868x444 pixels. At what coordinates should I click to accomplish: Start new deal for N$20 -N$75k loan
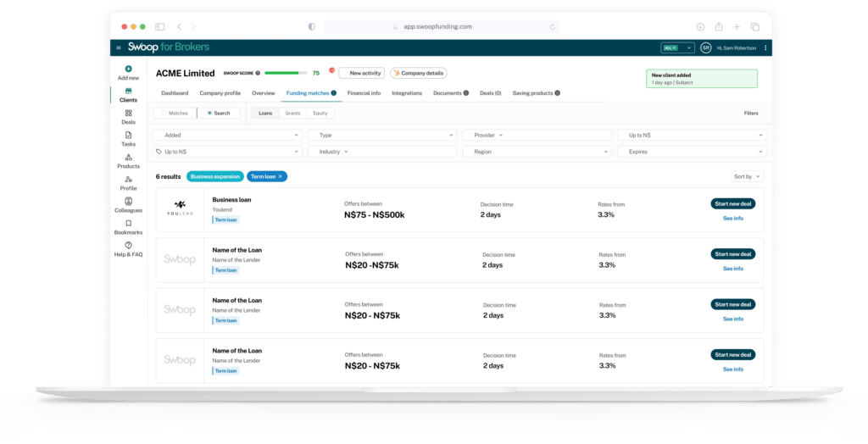[733, 254]
